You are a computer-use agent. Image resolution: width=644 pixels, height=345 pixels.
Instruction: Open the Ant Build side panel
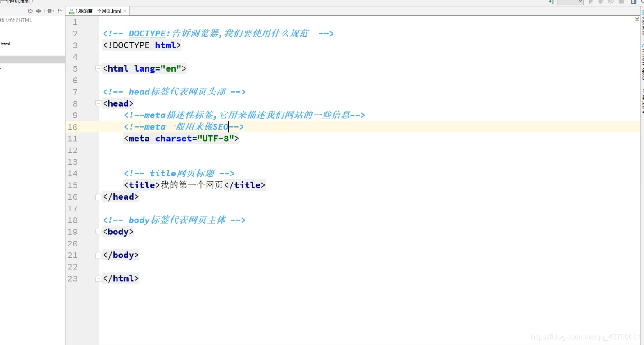(x=642, y=101)
